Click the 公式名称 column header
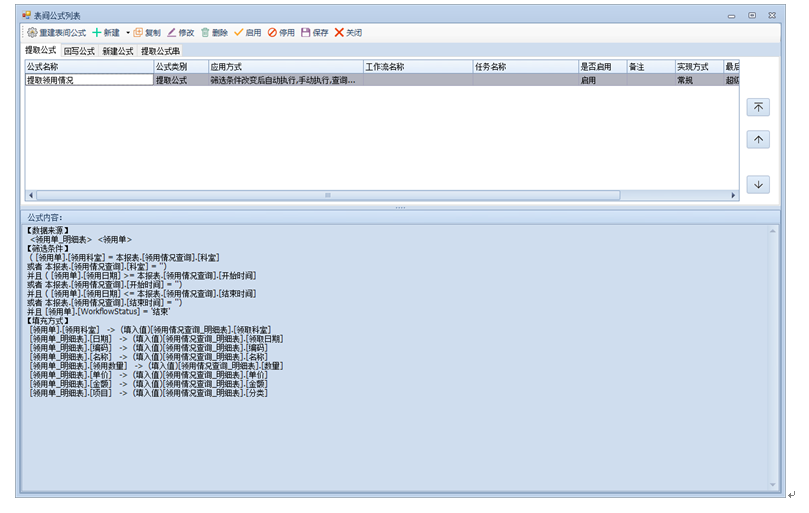This screenshot has height=513, width=809. tap(88, 67)
